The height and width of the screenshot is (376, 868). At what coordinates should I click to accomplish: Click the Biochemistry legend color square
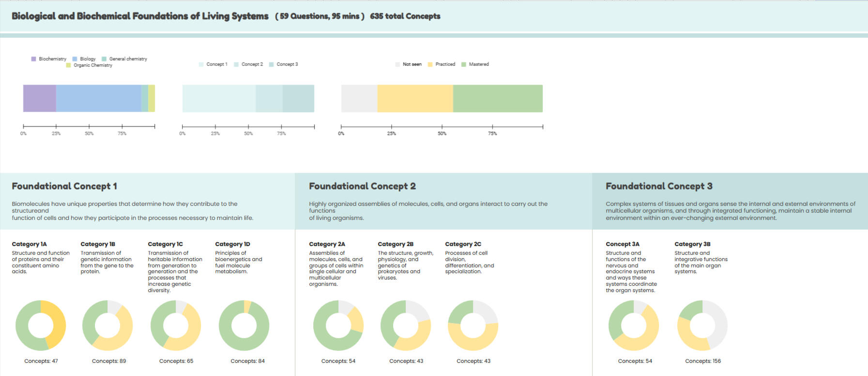click(x=33, y=59)
